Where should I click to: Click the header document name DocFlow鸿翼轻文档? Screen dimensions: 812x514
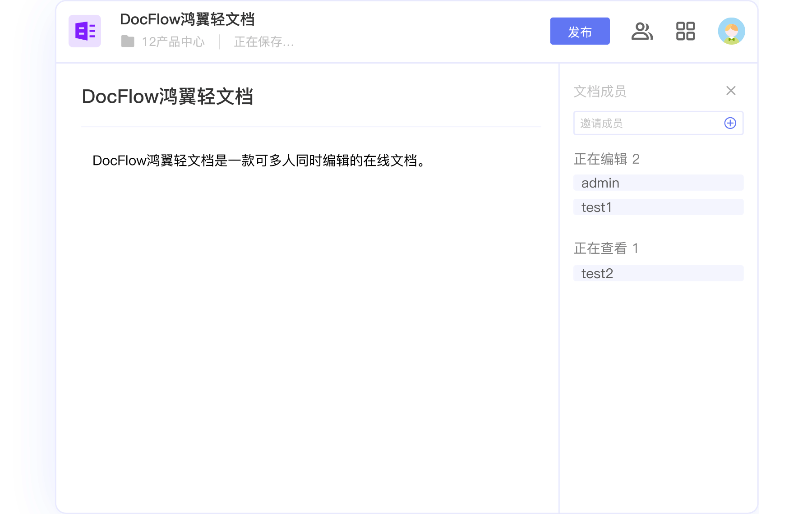tap(187, 19)
